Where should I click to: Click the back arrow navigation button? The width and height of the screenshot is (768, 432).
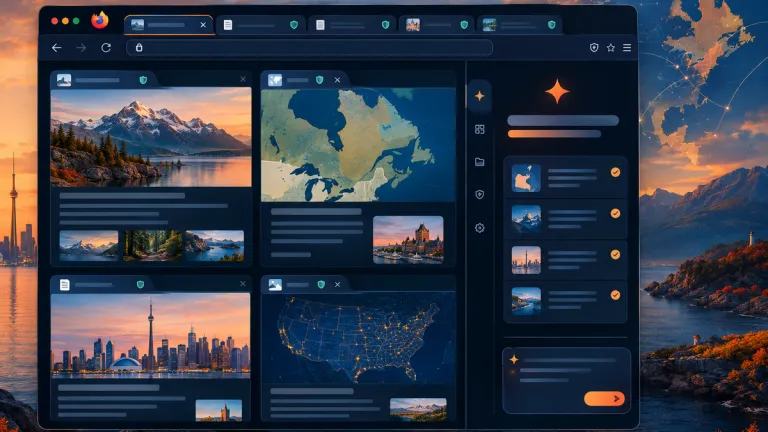(57, 48)
